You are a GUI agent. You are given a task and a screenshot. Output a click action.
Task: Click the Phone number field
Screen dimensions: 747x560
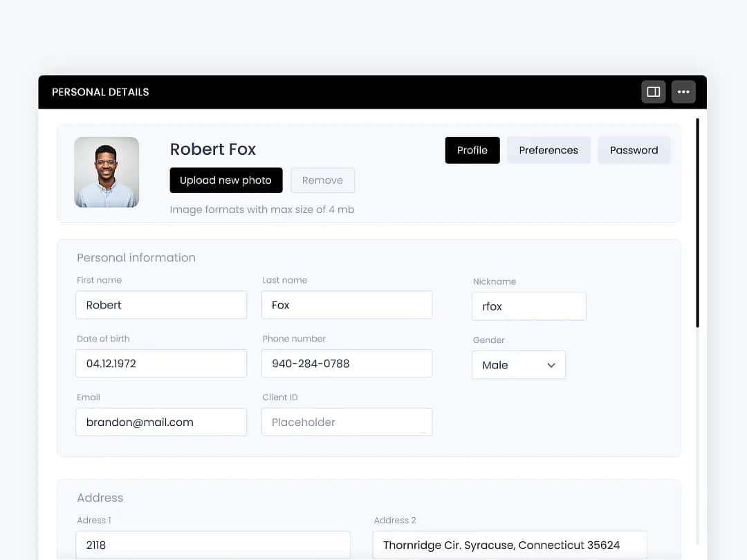coord(347,364)
